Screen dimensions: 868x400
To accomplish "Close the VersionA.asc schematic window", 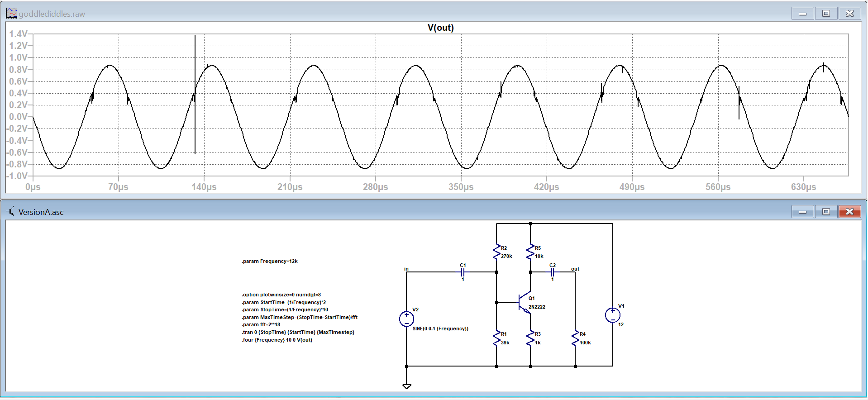I will [x=849, y=212].
